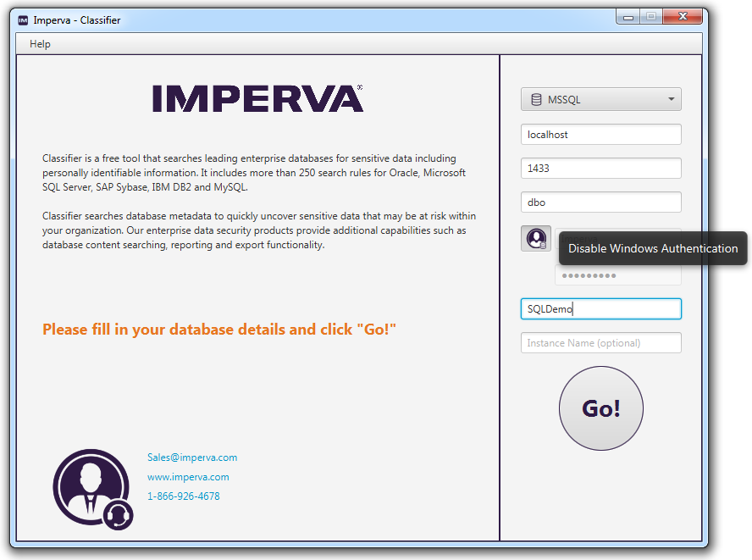Viewport: 752px width, 560px height.
Task: Click the Go! button
Action: (x=601, y=408)
